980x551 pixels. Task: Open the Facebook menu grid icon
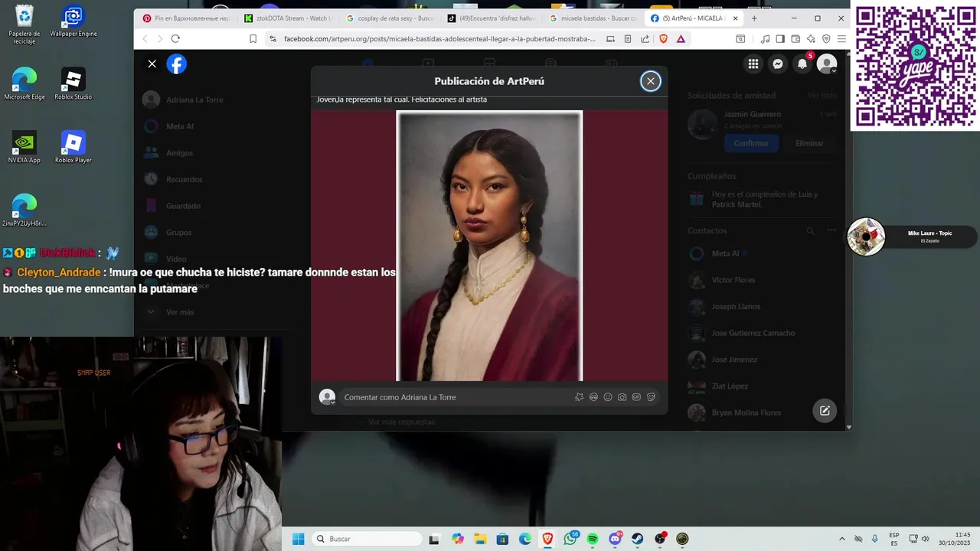pyautogui.click(x=753, y=64)
